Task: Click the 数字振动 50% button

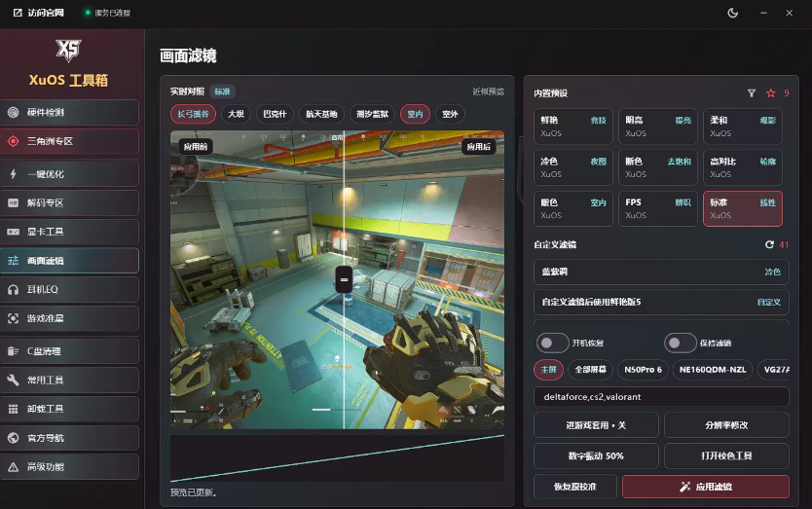Action: coord(596,455)
